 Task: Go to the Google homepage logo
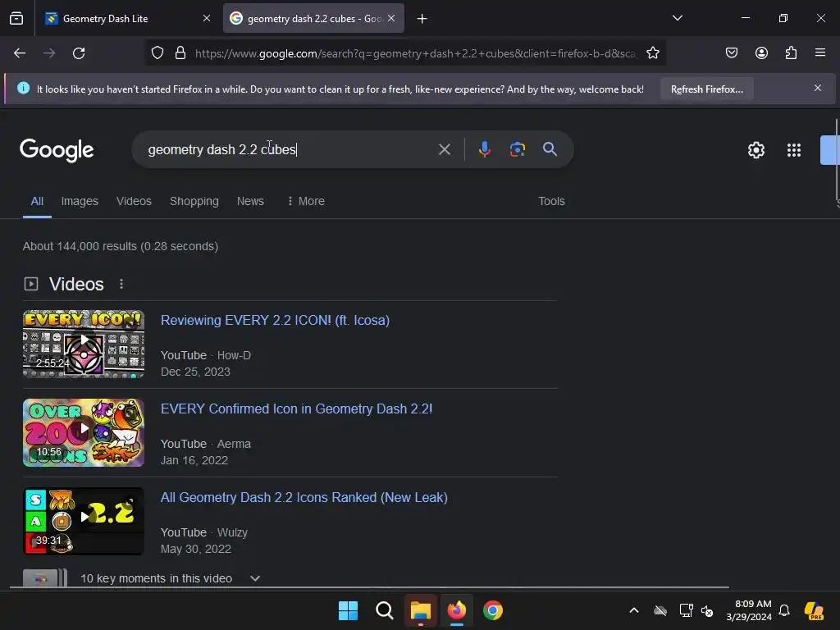[57, 151]
